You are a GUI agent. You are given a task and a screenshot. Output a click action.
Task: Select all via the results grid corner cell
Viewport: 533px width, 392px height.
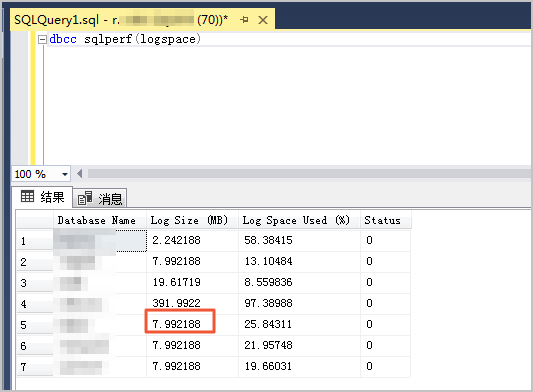tap(35, 220)
